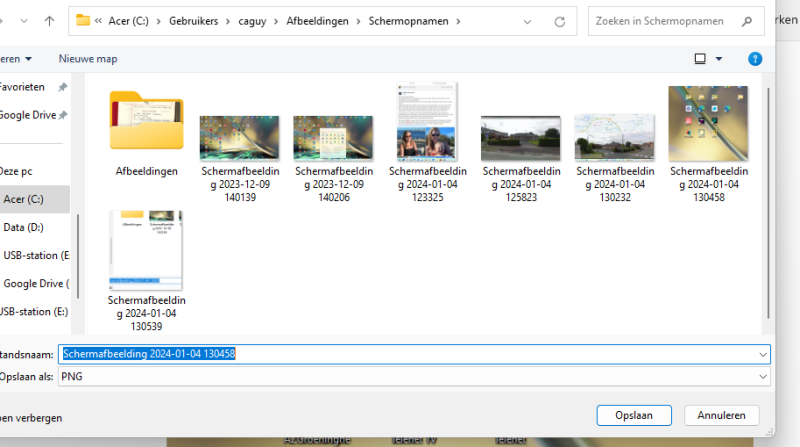Select thumbnail Schermafbeelding 2024-01-04 123325

[427, 121]
